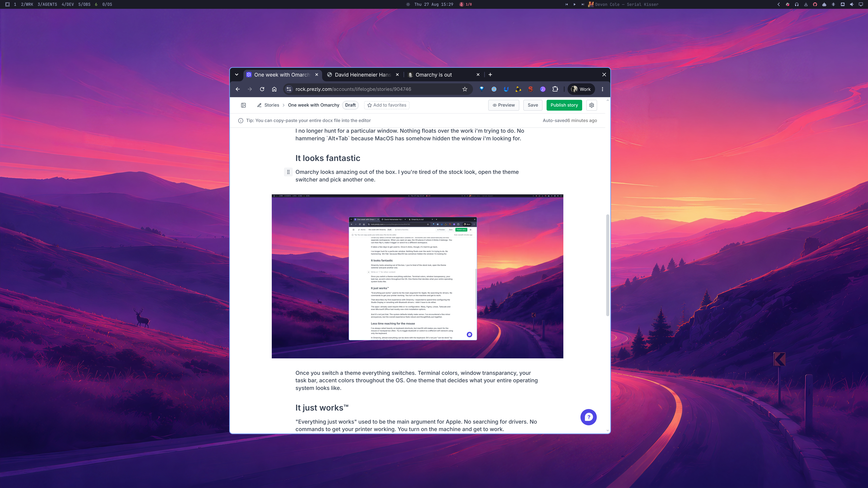Toggle Add to favorites for this story
The height and width of the screenshot is (488, 868).
click(x=387, y=105)
